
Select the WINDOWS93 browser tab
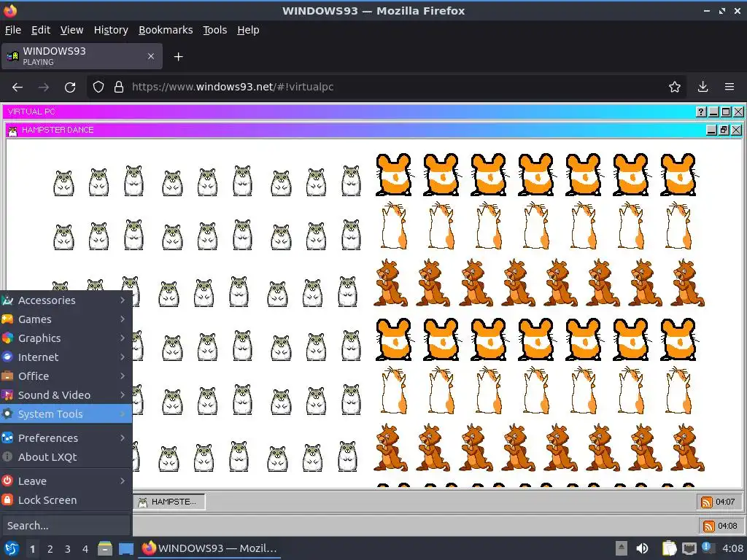(x=82, y=56)
